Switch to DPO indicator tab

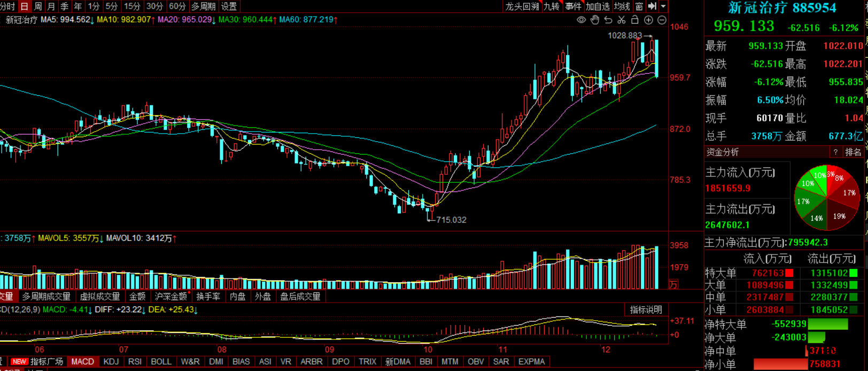341,362
